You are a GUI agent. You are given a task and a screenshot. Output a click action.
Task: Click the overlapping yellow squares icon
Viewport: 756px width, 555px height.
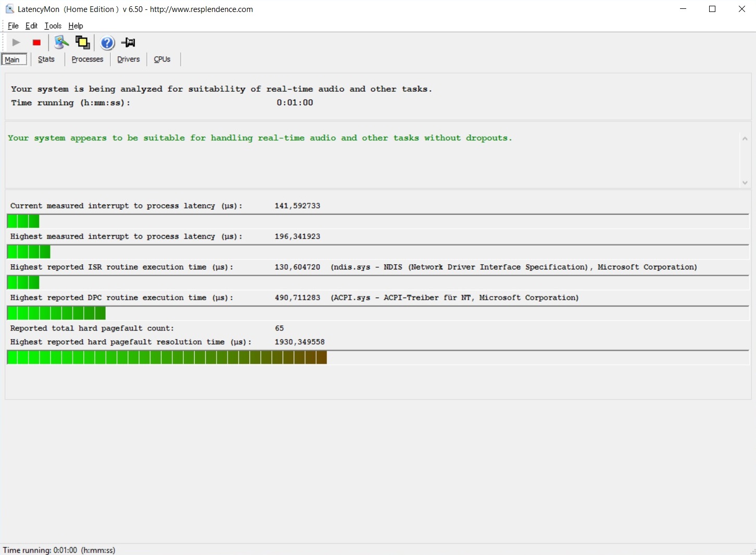[x=82, y=43]
